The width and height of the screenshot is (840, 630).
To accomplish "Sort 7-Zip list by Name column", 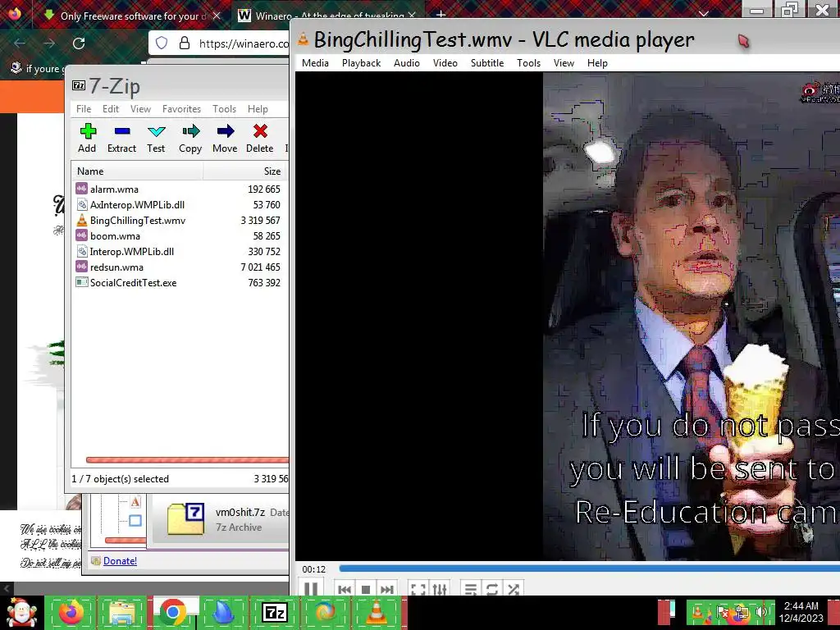I will (137, 171).
